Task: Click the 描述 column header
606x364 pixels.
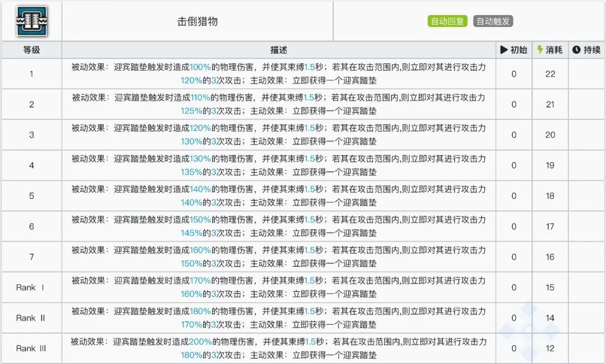Action: [278, 50]
